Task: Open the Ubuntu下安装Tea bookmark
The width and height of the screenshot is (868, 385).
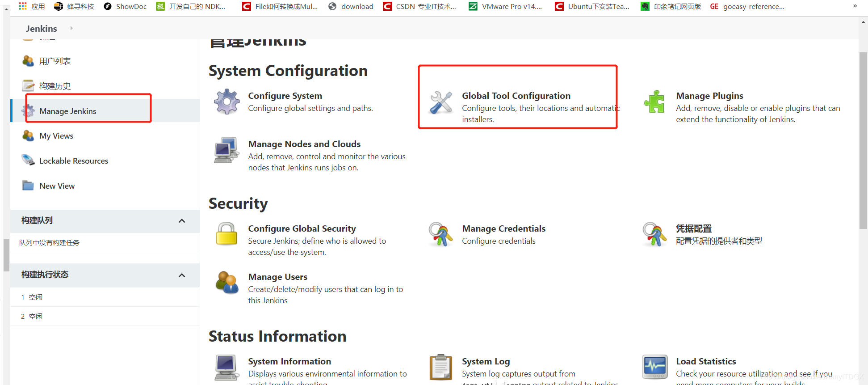Action: coord(592,6)
